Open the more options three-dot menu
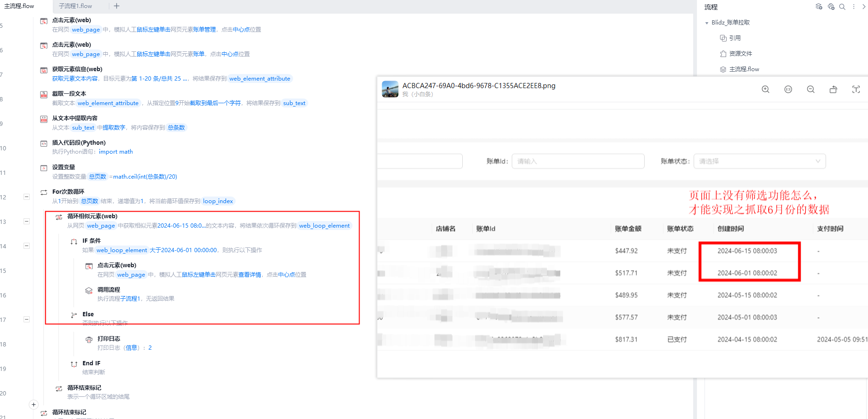868x419 pixels. [x=853, y=7]
